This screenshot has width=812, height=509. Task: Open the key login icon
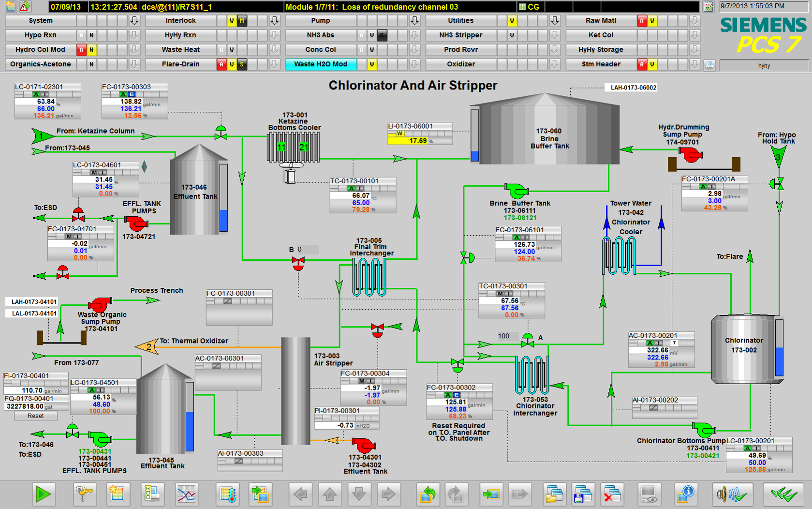85,494
